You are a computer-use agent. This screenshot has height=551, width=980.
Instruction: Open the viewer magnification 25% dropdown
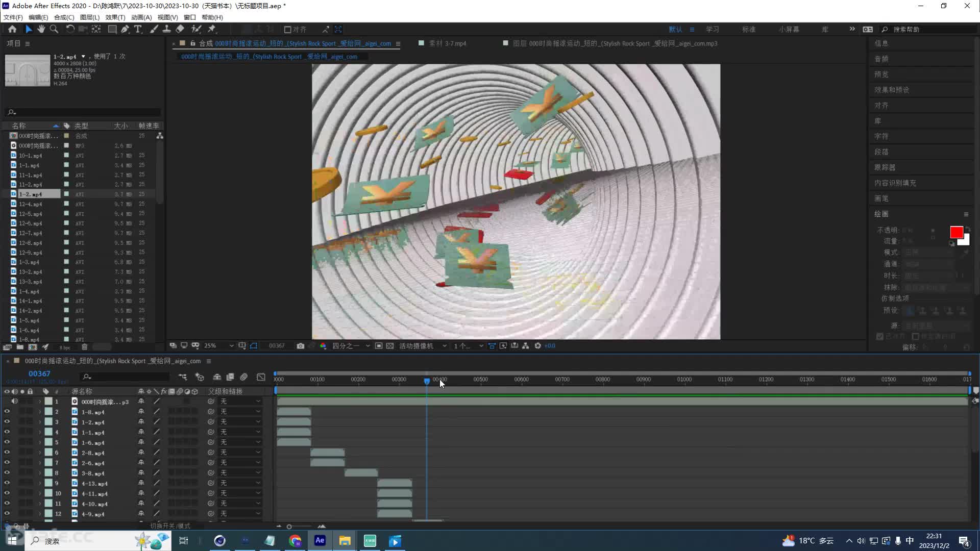click(218, 346)
